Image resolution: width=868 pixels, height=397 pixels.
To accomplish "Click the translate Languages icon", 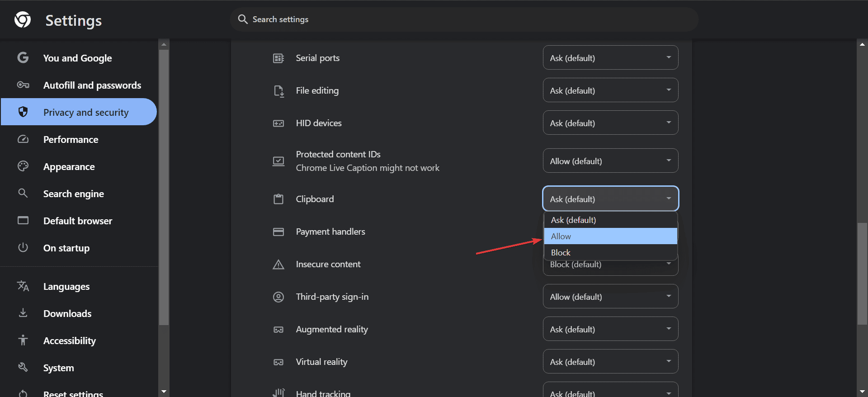I will click(23, 286).
